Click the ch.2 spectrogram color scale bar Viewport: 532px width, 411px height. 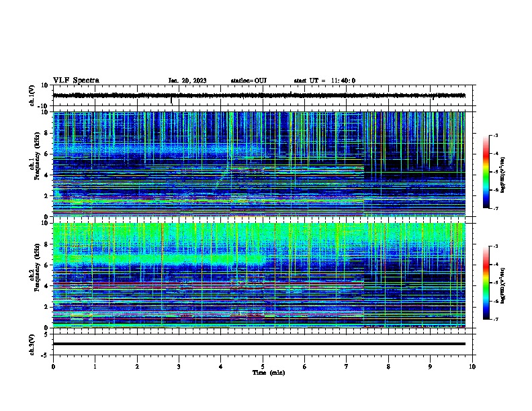pyautogui.click(x=486, y=283)
